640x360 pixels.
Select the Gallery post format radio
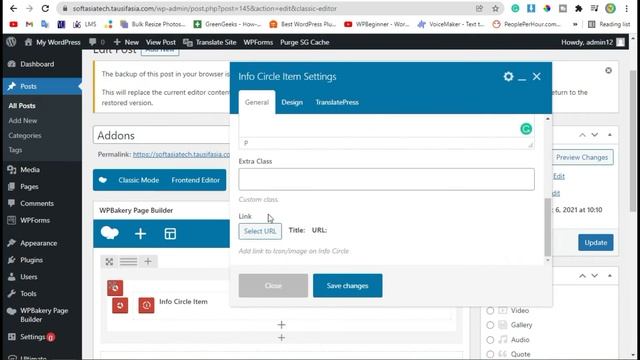490,325
